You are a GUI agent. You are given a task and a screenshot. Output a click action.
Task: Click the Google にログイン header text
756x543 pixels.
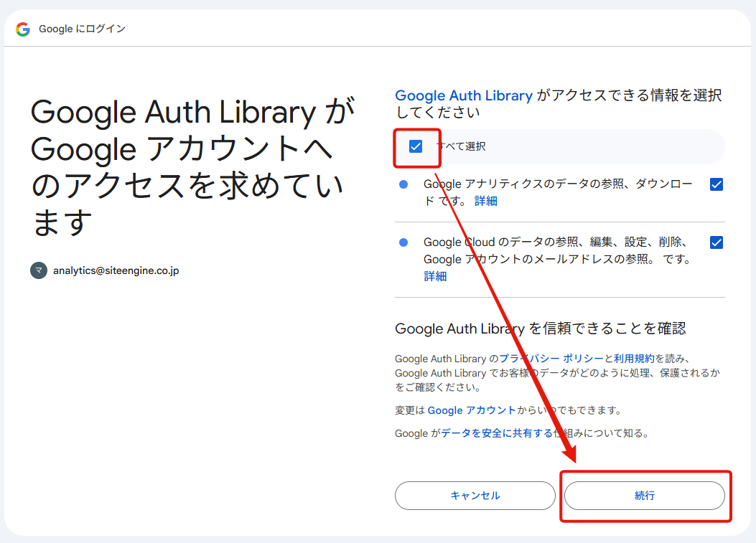[82, 29]
